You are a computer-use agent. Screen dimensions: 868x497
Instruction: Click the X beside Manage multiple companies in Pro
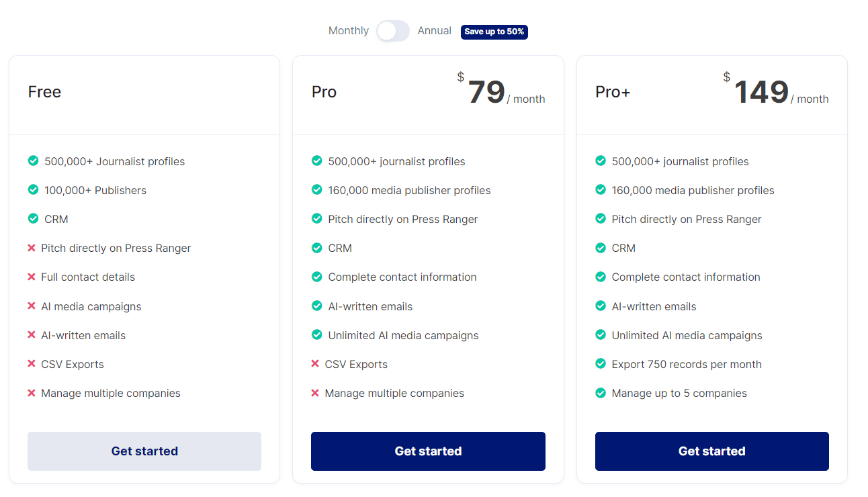point(316,393)
